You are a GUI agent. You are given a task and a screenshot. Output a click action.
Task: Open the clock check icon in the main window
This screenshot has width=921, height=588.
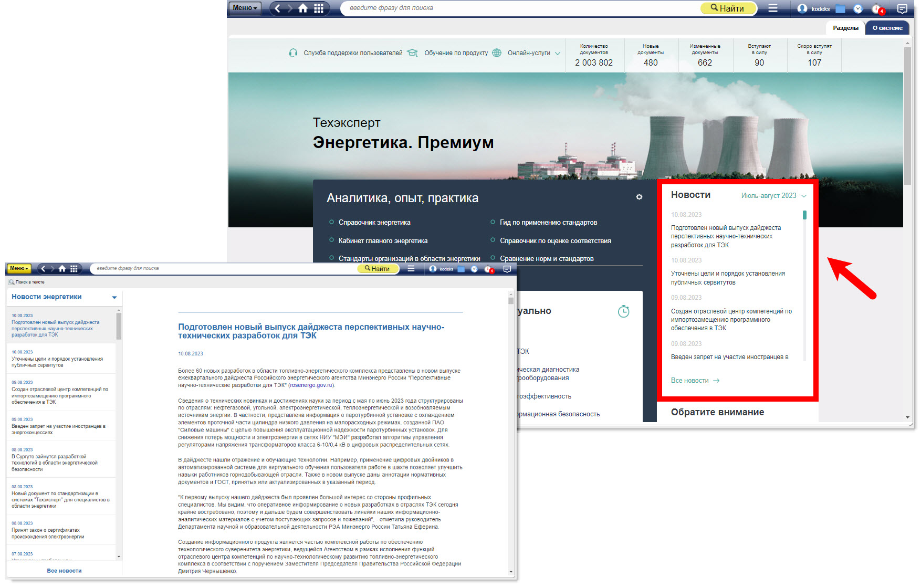(858, 8)
